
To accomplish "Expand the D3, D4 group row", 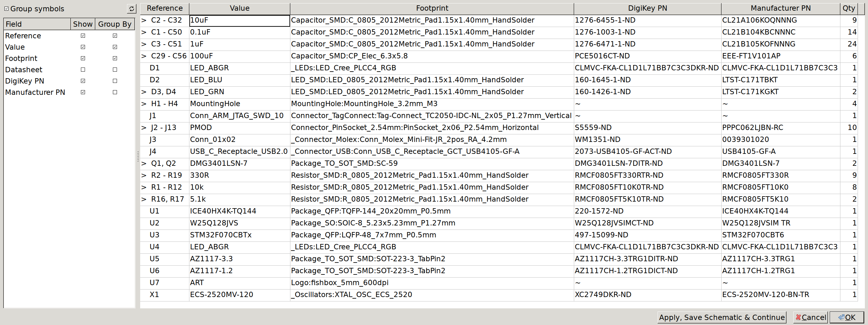I will (x=144, y=92).
